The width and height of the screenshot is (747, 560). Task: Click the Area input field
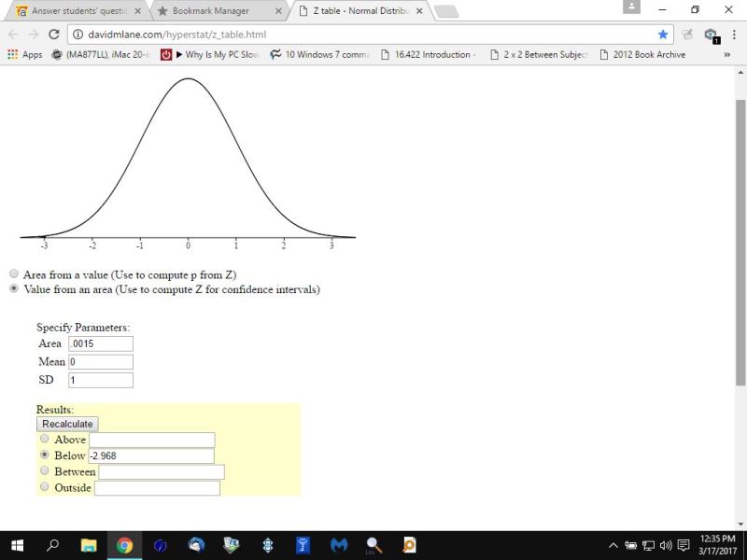[101, 343]
